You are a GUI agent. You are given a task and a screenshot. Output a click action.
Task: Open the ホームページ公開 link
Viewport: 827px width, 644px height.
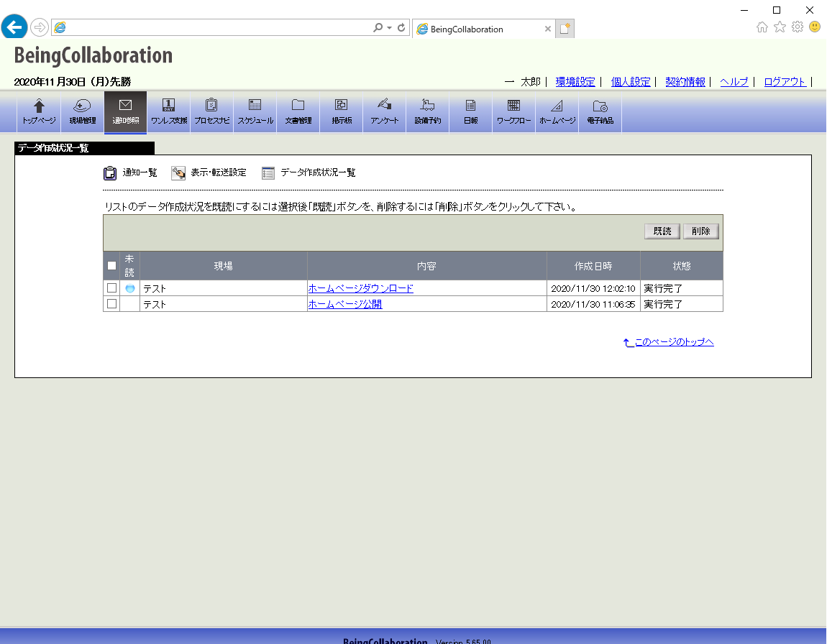pyautogui.click(x=345, y=304)
